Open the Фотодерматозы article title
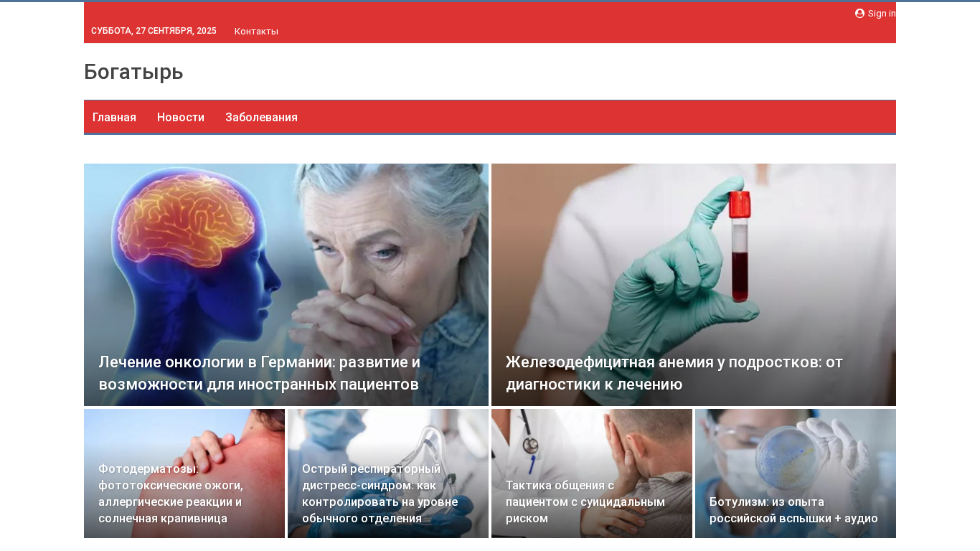 click(171, 493)
